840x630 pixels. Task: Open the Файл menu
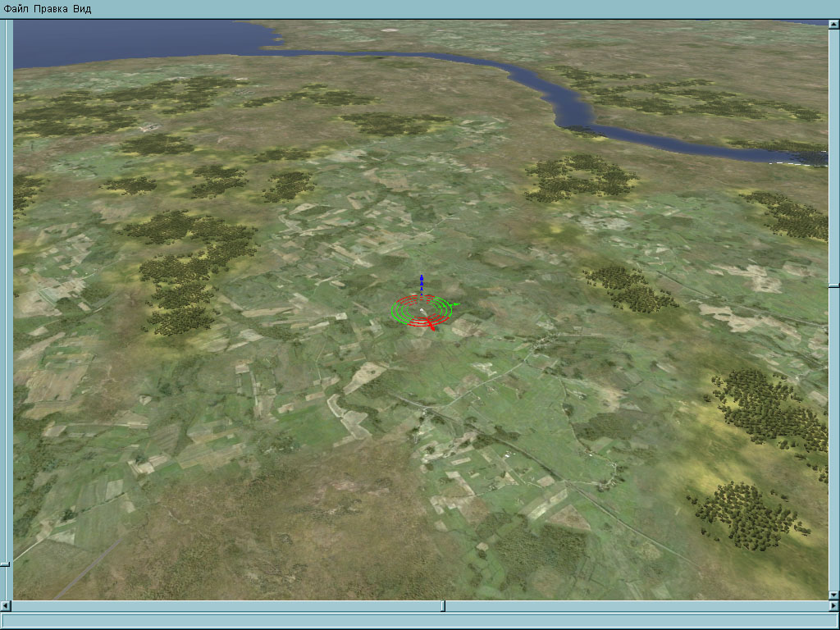(x=16, y=9)
